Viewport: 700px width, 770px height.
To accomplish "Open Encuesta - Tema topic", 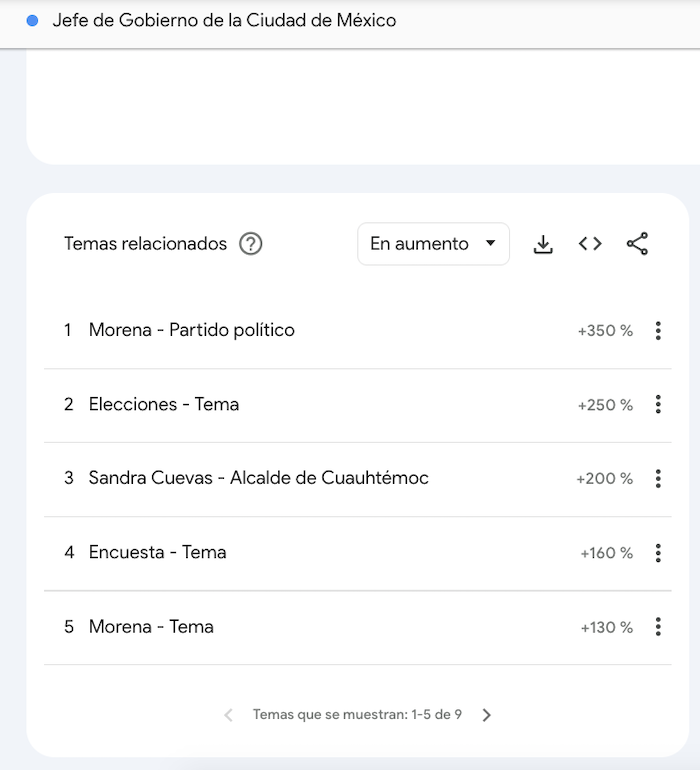I will pyautogui.click(x=157, y=552).
